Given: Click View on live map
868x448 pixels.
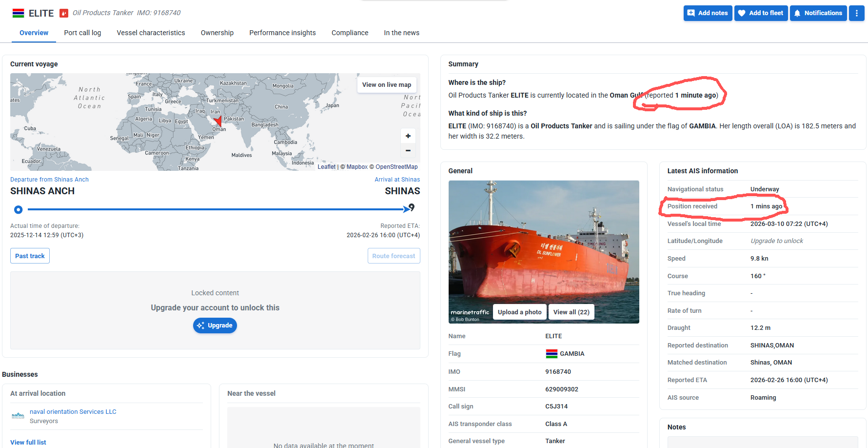Looking at the screenshot, I should coord(387,85).
